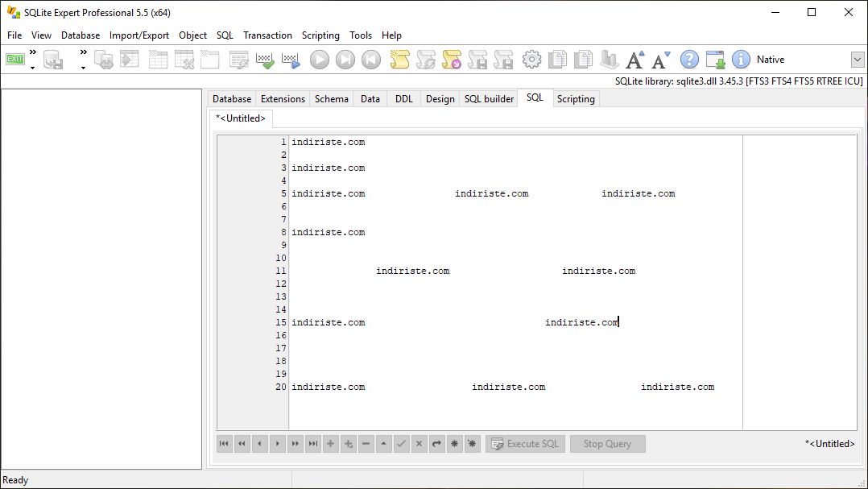Open the View menu
The width and height of the screenshot is (868, 489).
click(41, 35)
